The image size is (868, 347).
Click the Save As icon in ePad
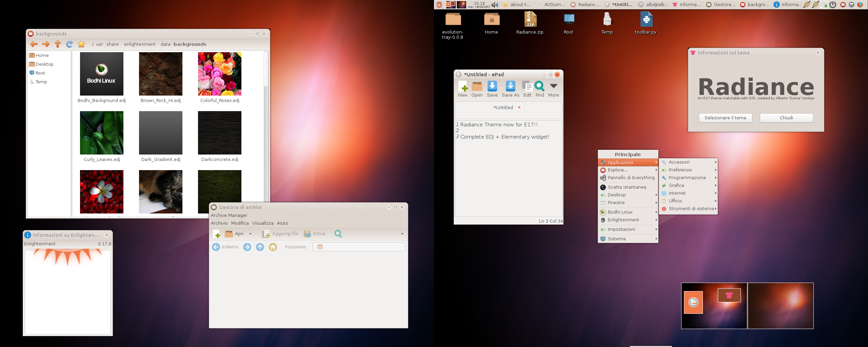pos(510,86)
